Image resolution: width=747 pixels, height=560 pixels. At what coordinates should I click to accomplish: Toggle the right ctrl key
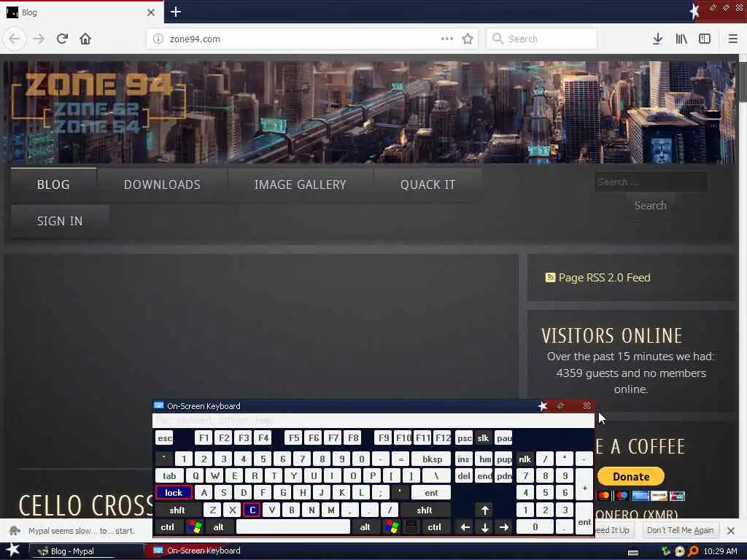[x=435, y=527]
